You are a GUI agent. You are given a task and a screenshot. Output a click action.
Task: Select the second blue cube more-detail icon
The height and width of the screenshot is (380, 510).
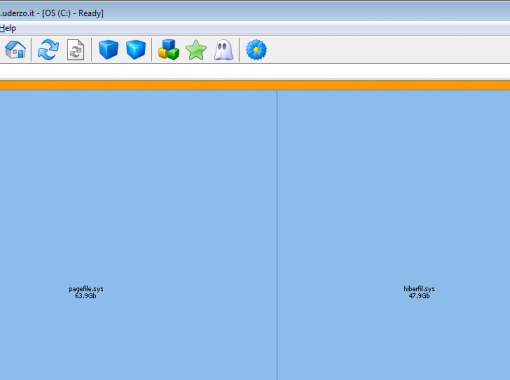[x=136, y=50]
